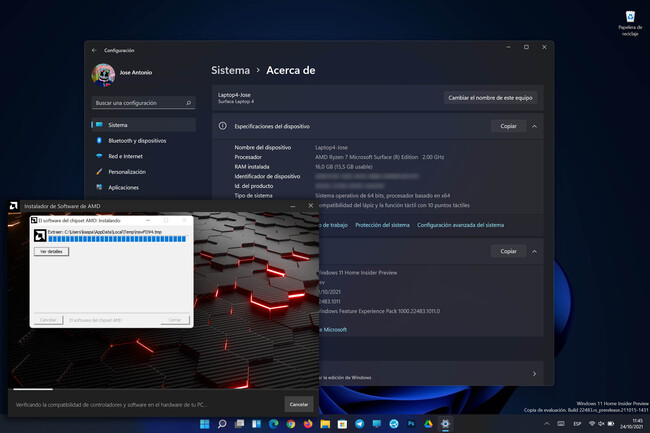The width and height of the screenshot is (650, 433).
Task: Click Tipo de sistema label
Action: pos(253,196)
